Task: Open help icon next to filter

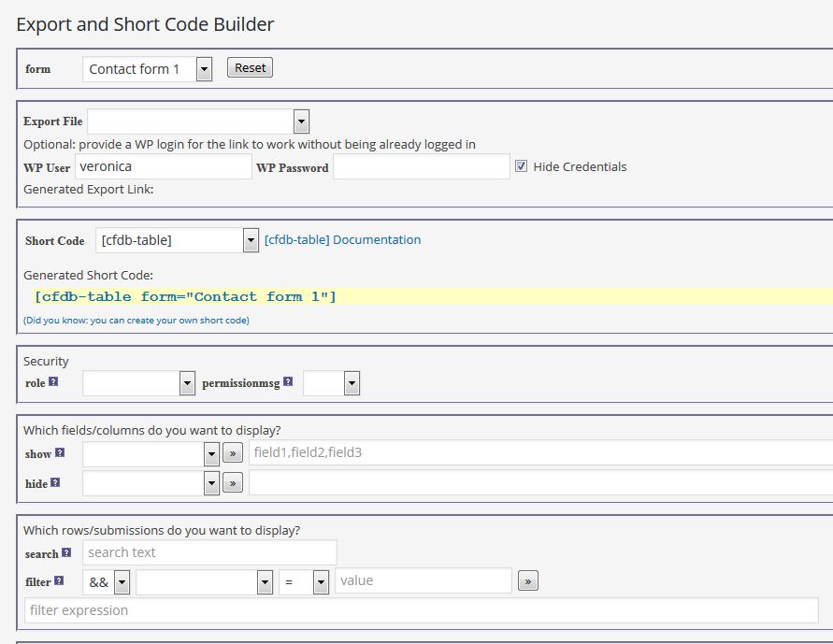Action: pos(59,580)
